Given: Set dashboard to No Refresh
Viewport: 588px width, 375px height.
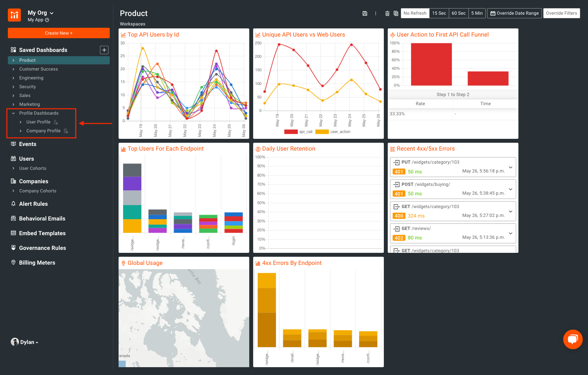Looking at the screenshot, I should pyautogui.click(x=415, y=13).
